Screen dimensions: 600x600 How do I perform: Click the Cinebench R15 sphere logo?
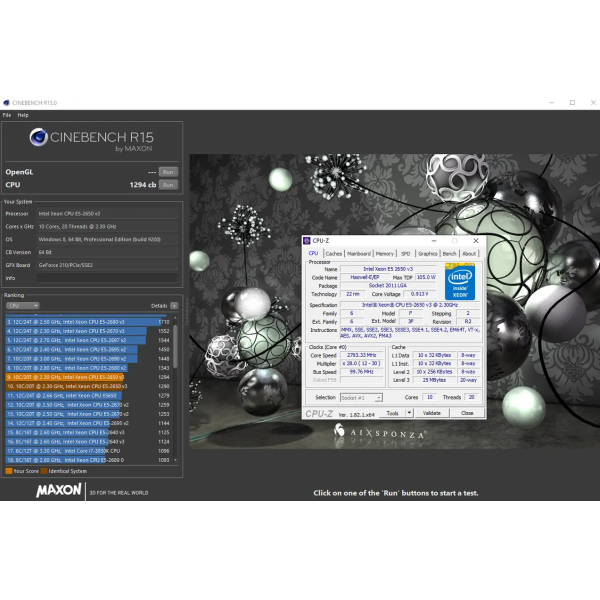[x=38, y=137]
